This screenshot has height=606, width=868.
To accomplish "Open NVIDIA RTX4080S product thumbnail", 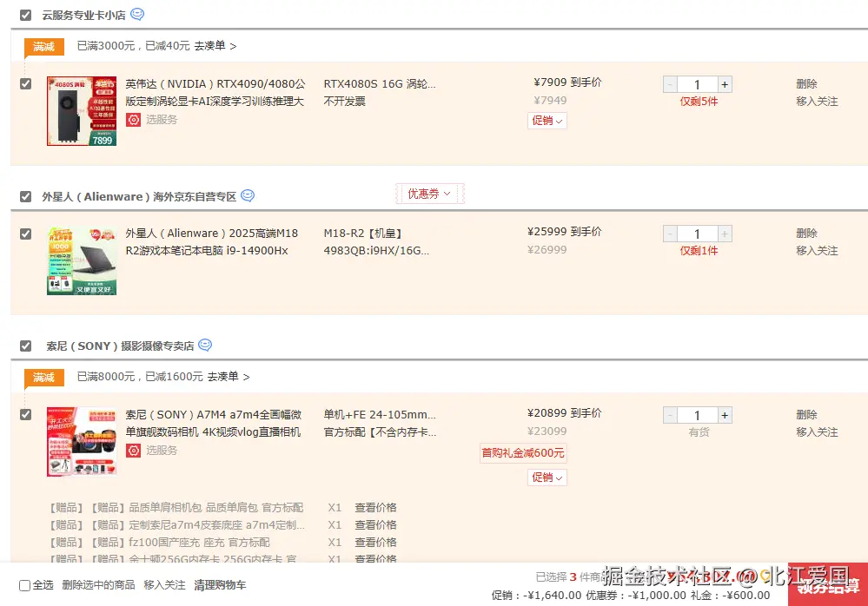I will point(82,110).
